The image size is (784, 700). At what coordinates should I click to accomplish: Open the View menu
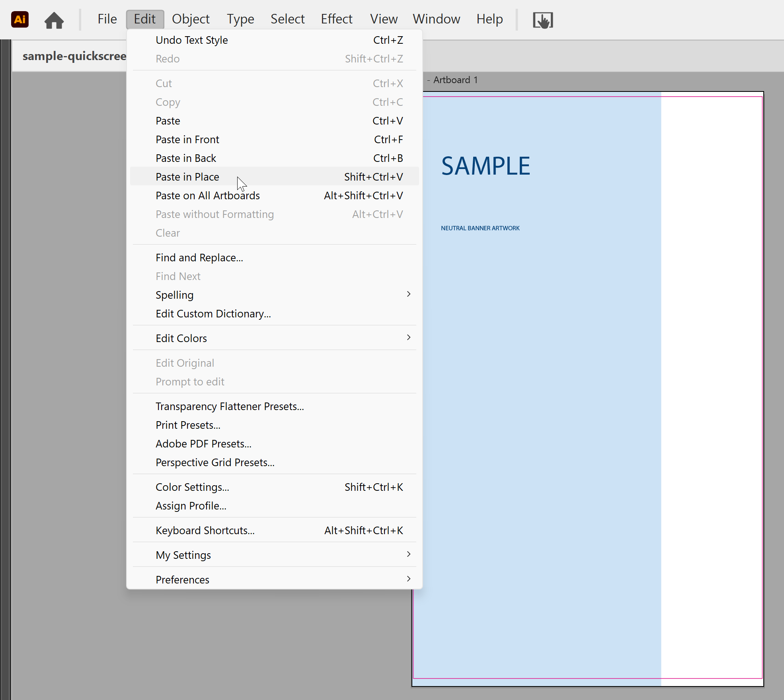click(384, 19)
